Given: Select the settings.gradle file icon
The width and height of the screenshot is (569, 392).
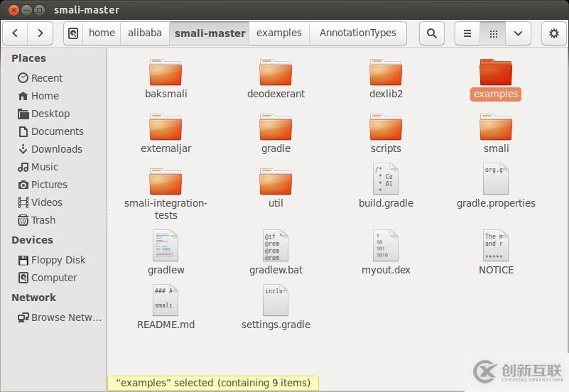Looking at the screenshot, I should coord(276,300).
